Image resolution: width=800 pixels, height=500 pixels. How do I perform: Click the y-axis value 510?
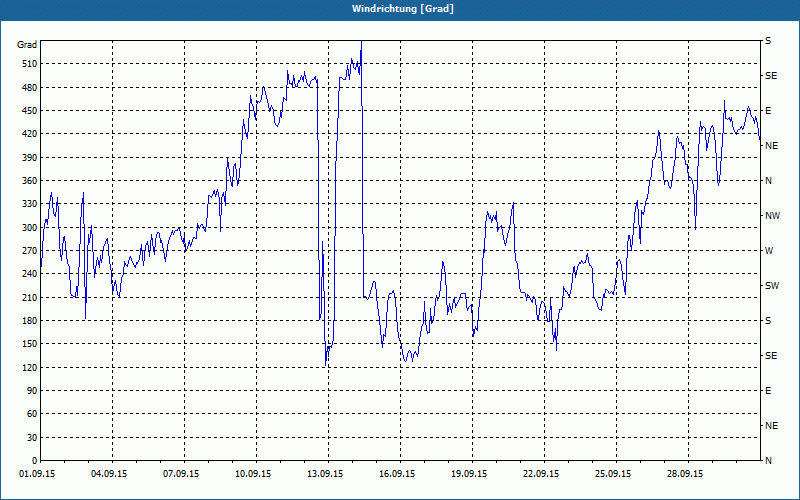[x=30, y=64]
